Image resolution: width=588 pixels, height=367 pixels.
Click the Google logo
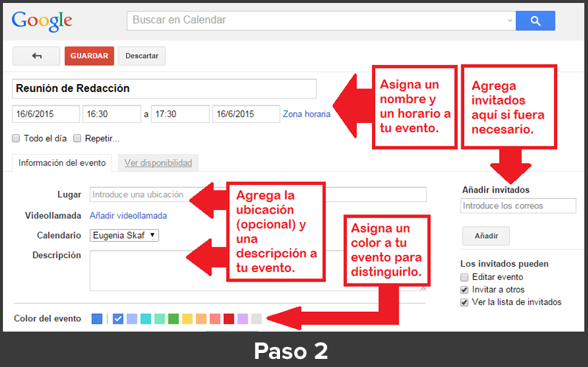point(43,21)
